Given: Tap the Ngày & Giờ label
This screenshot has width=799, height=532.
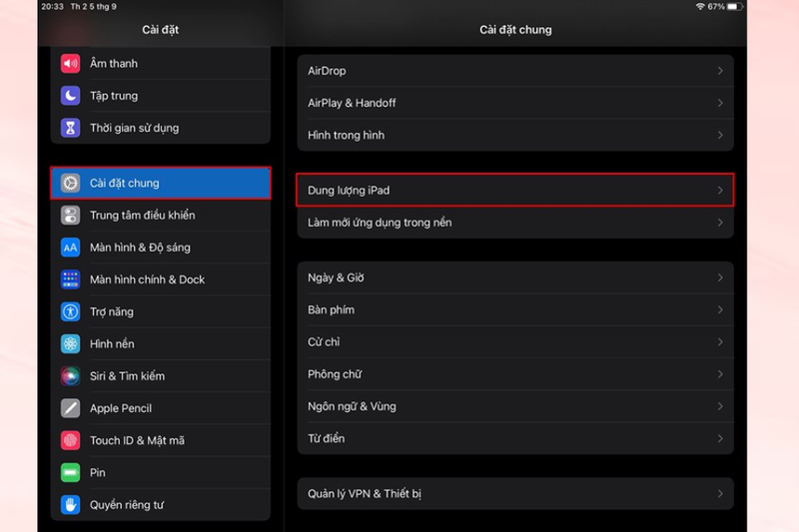Looking at the screenshot, I should 336,277.
